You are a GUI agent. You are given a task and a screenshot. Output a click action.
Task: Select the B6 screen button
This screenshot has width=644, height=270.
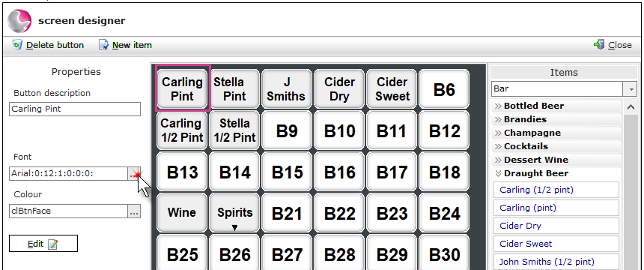pos(444,89)
